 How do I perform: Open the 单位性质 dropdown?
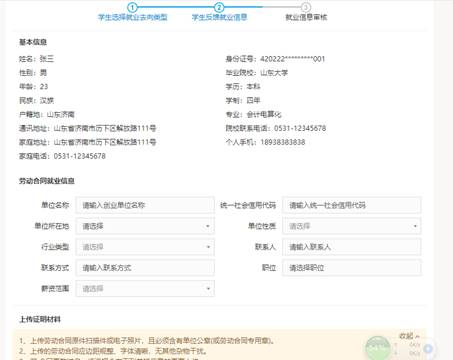coord(352,226)
